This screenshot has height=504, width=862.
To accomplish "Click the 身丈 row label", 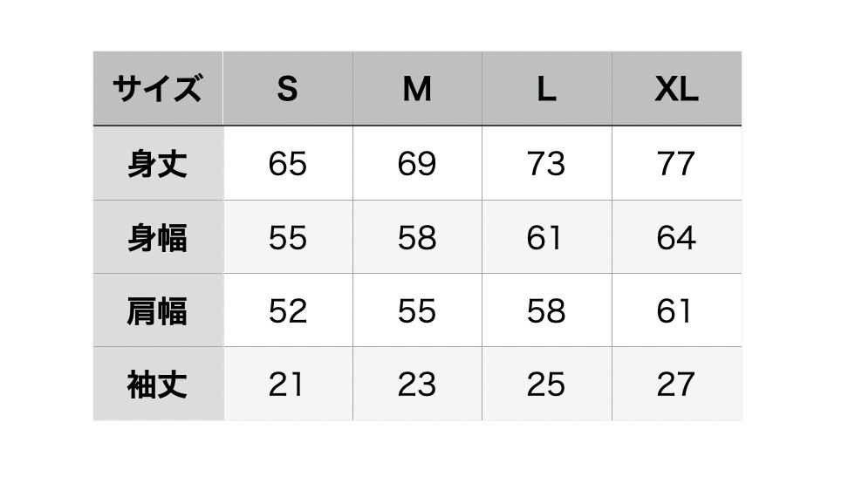I will click(157, 164).
